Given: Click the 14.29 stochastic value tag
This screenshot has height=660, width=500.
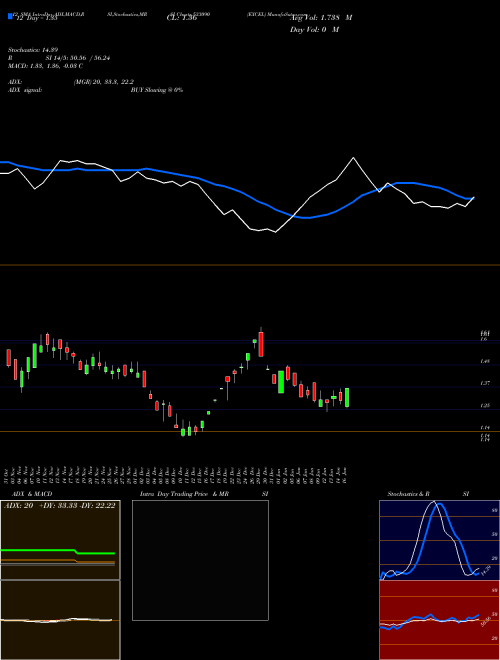Looking at the screenshot, I should tap(485, 571).
